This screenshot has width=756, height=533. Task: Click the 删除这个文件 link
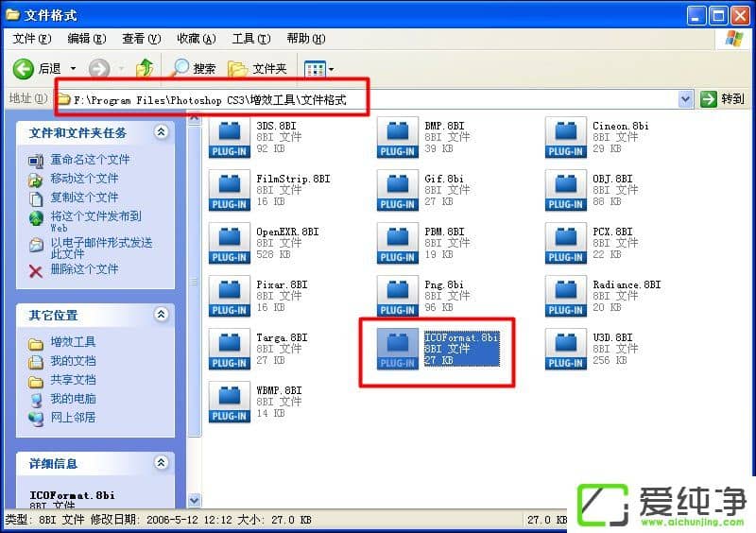pos(84,269)
